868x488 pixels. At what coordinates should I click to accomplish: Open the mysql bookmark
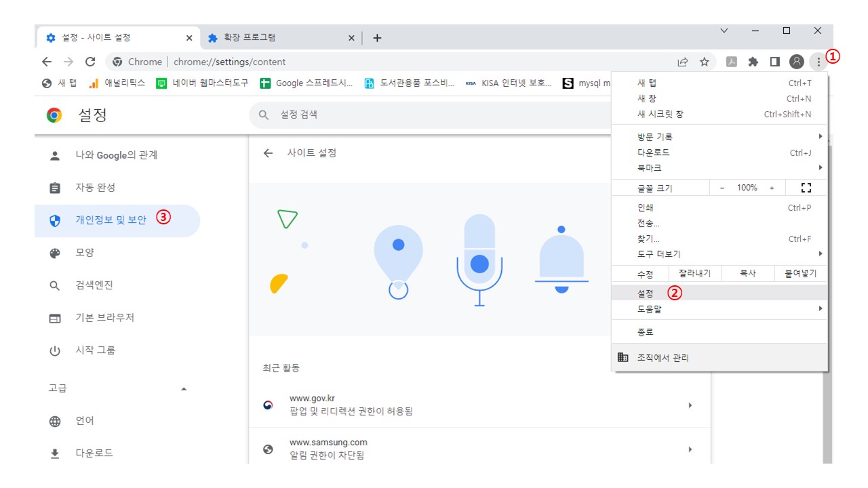(x=587, y=83)
